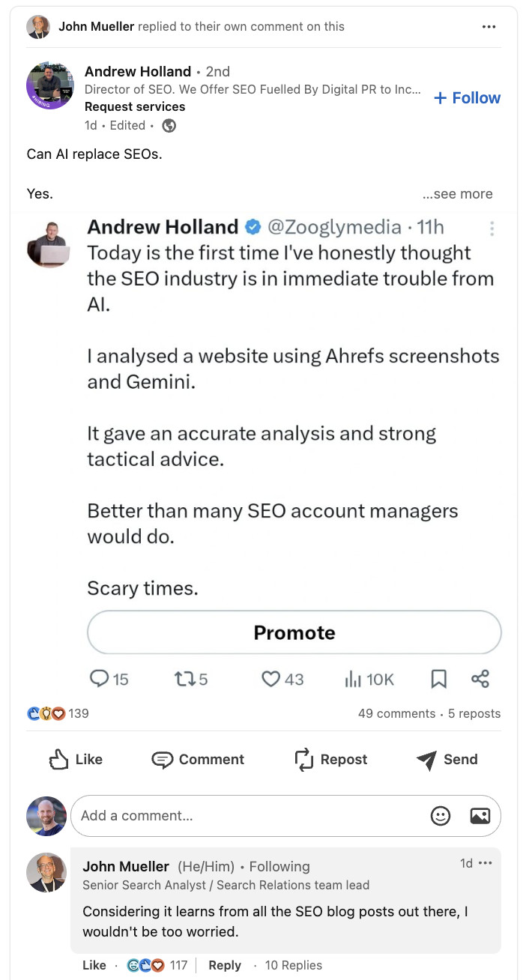Open the three-dot menu on the post

pyautogui.click(x=489, y=26)
